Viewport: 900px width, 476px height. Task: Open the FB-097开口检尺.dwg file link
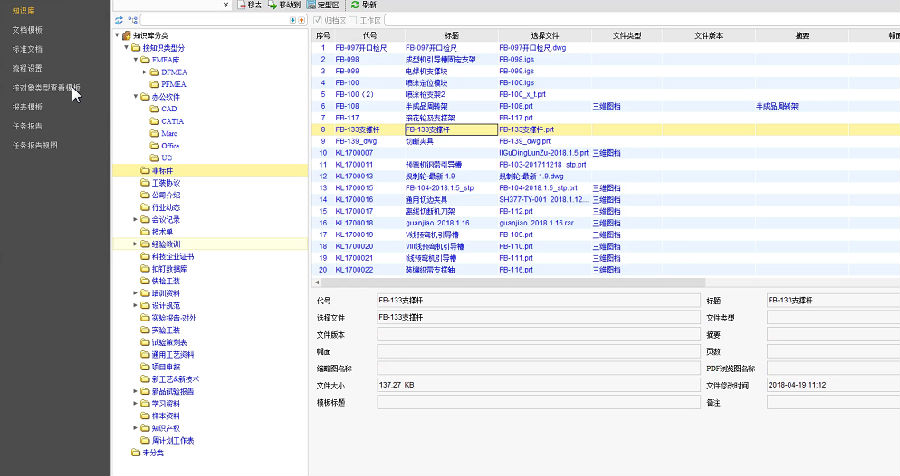534,47
